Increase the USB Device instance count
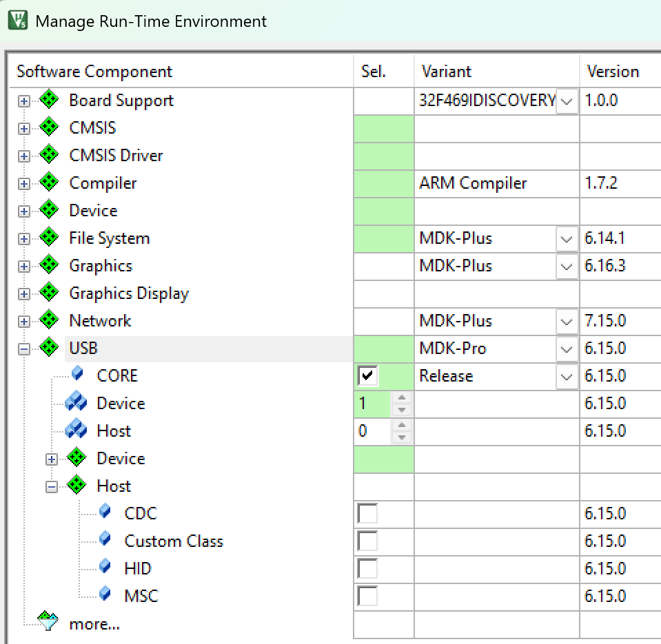This screenshot has height=644, width=661. tap(402, 397)
